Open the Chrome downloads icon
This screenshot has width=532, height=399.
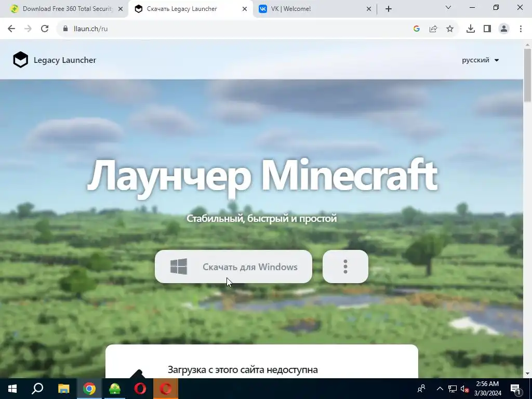click(471, 29)
